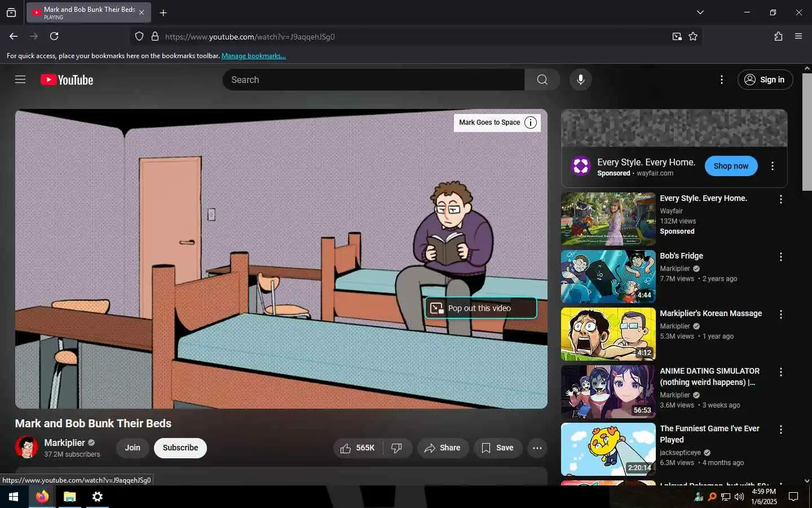The image size is (812, 508).
Task: Open the Windows Start menu
Action: pyautogui.click(x=14, y=497)
